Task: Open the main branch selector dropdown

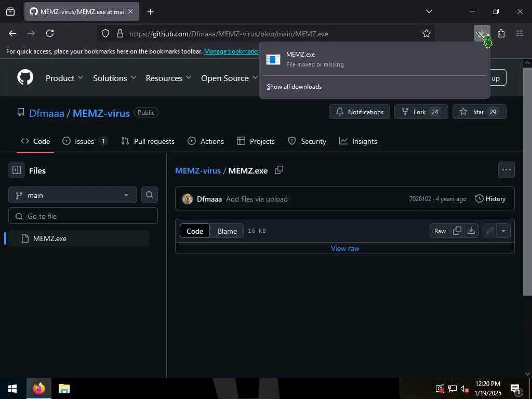Action: 73,195
